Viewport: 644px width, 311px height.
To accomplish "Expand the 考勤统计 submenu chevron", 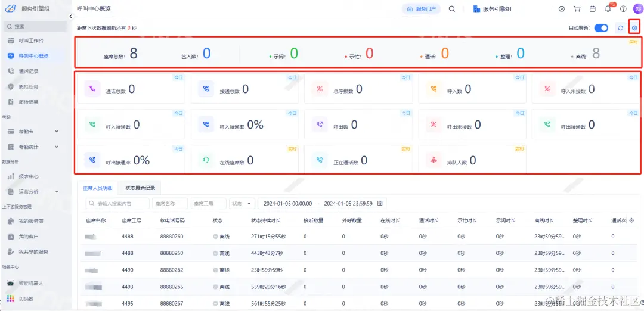I will [x=57, y=147].
